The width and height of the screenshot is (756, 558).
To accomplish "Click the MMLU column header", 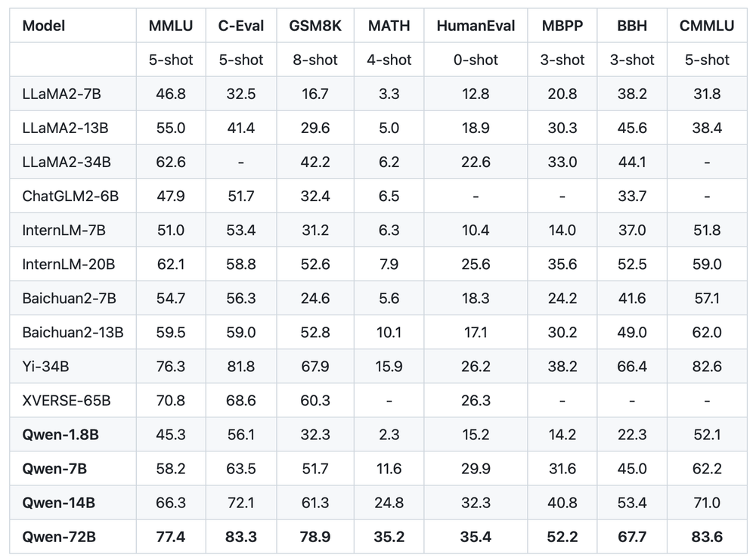I will coord(171,26).
